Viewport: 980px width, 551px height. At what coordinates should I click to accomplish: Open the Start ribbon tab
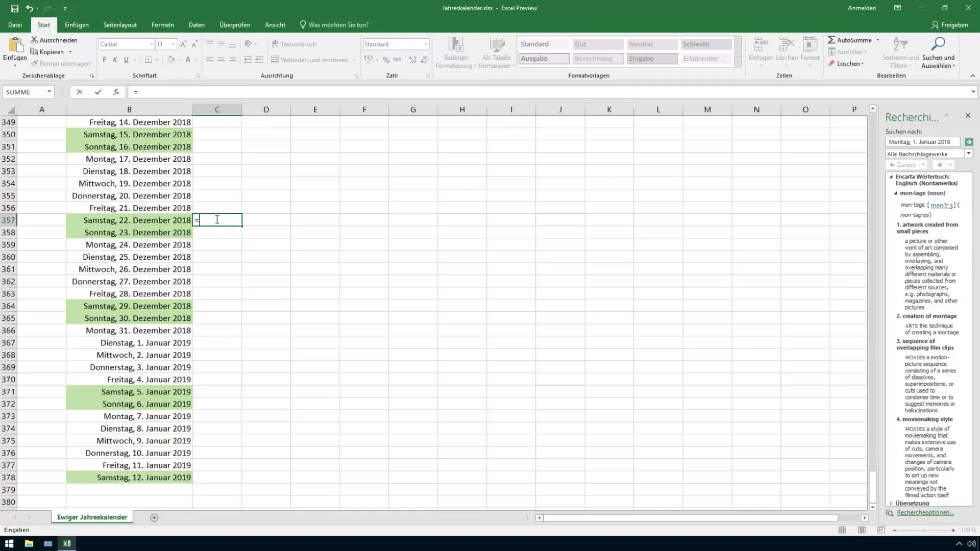[x=44, y=25]
